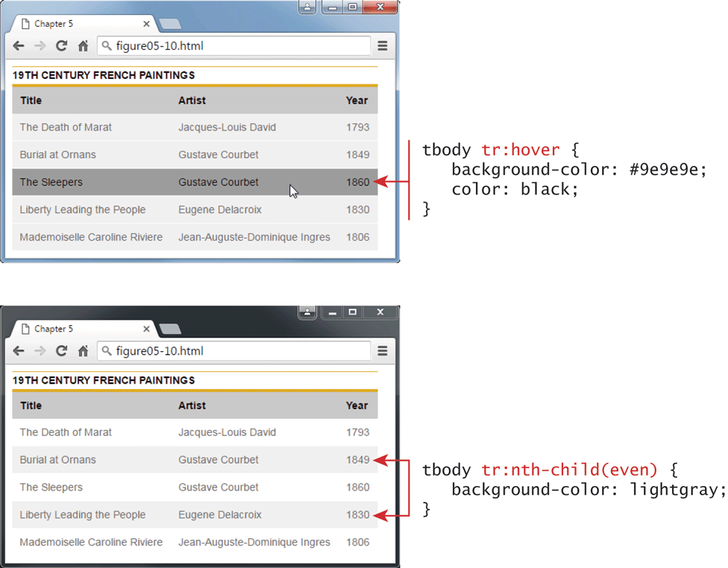Open a new tab in lower browser window
The width and height of the screenshot is (728, 568).
click(x=170, y=329)
